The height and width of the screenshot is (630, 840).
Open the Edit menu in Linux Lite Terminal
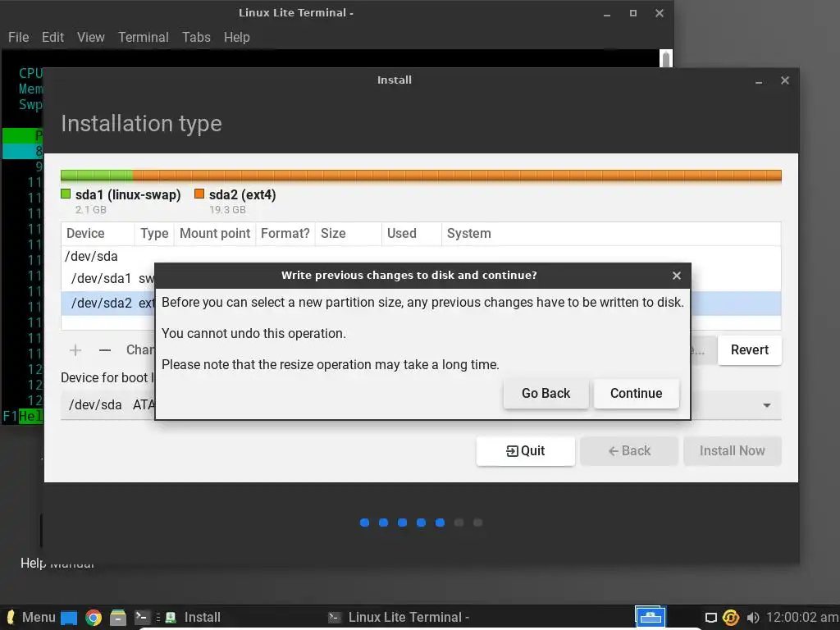[52, 38]
